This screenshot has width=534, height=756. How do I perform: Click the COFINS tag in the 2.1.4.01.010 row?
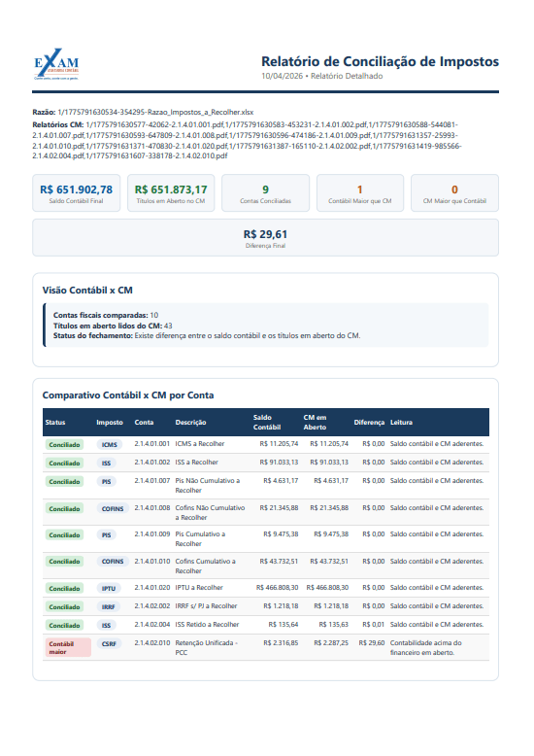pos(113,562)
